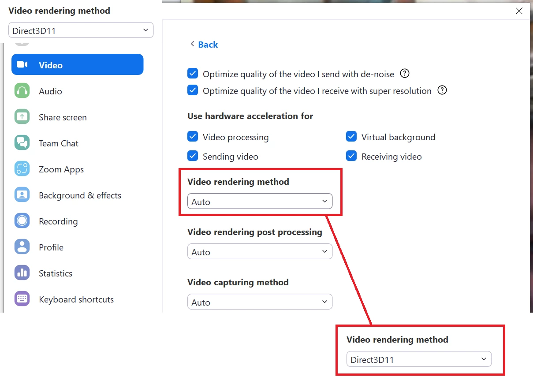Click the 'Video rendering post processing' label
This screenshot has height=392, width=533.
click(255, 232)
